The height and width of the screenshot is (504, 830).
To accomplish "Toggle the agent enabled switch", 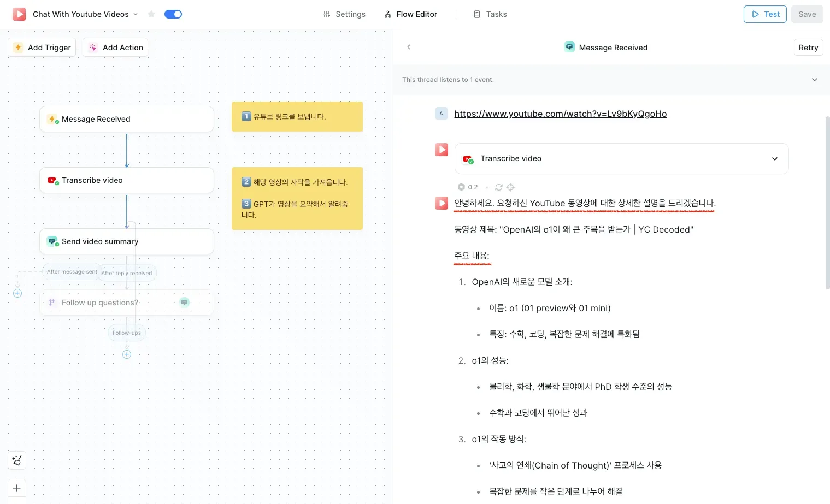I will (173, 14).
